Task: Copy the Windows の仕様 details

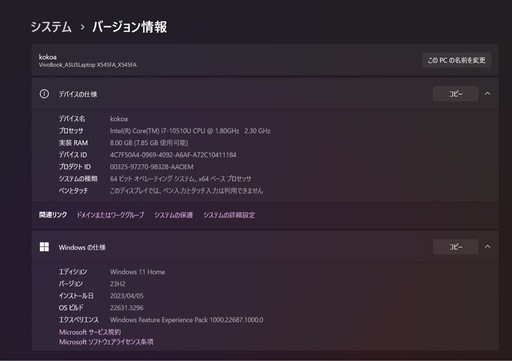Action: tap(455, 247)
